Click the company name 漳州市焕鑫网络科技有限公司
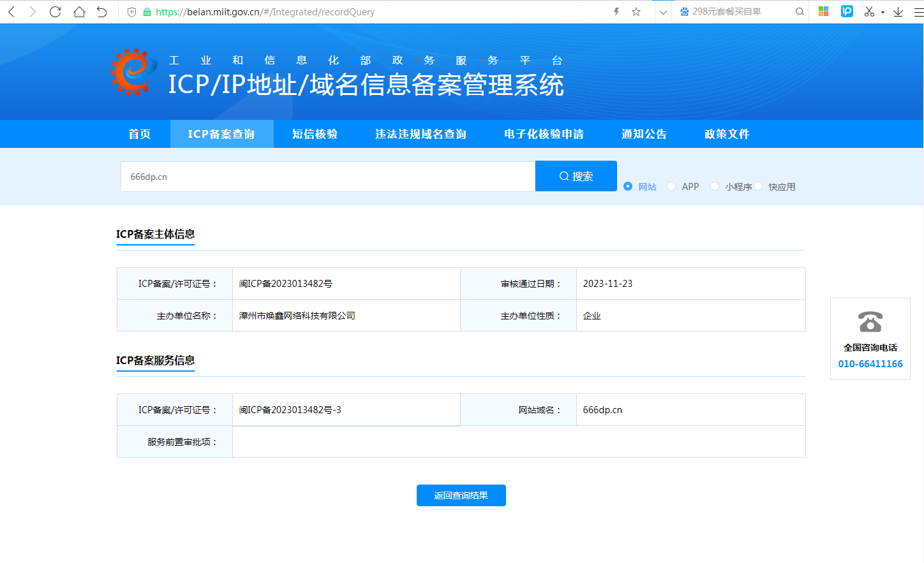The width and height of the screenshot is (924, 563). coord(297,316)
